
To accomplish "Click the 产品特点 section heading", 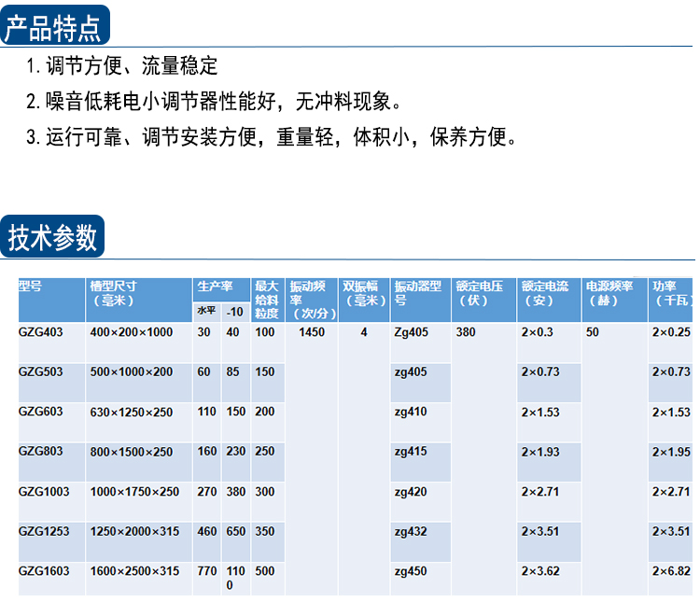I will [x=54, y=26].
